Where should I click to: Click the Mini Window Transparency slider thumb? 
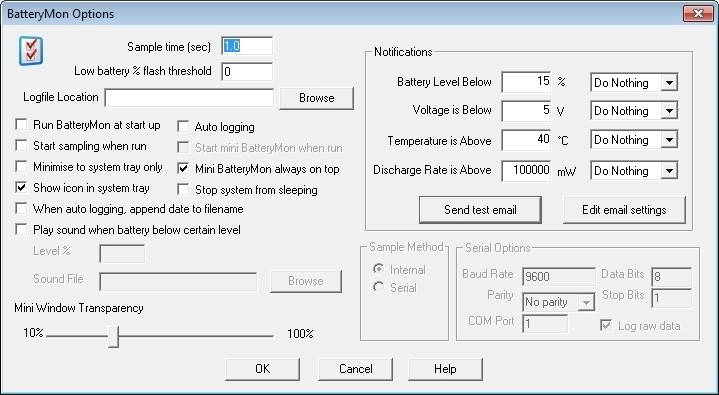[113, 336]
